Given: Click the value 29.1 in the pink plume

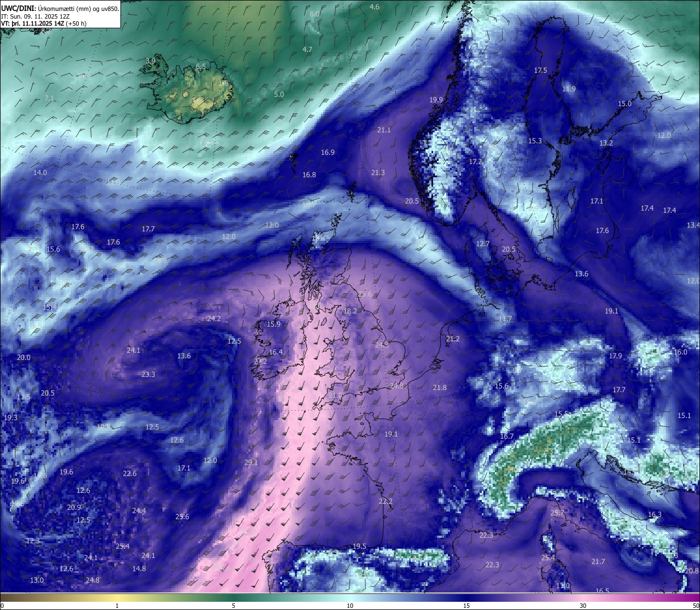Looking at the screenshot, I should [251, 462].
